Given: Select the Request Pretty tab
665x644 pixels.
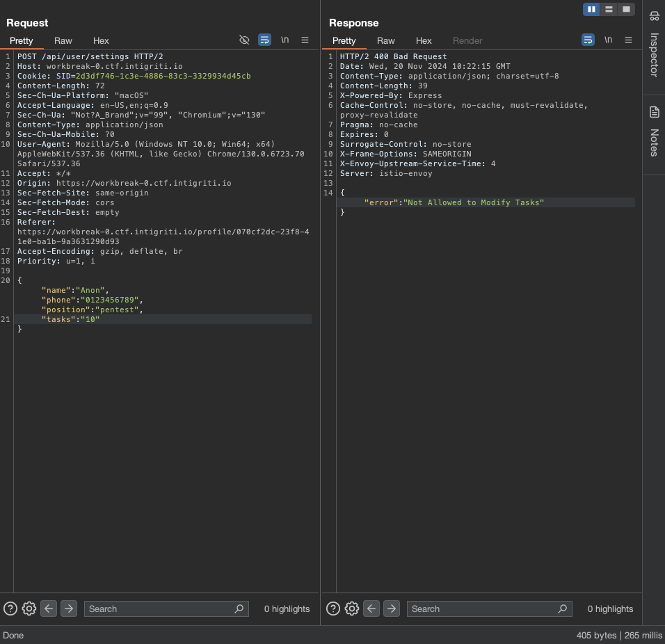Looking at the screenshot, I should (x=21, y=41).
